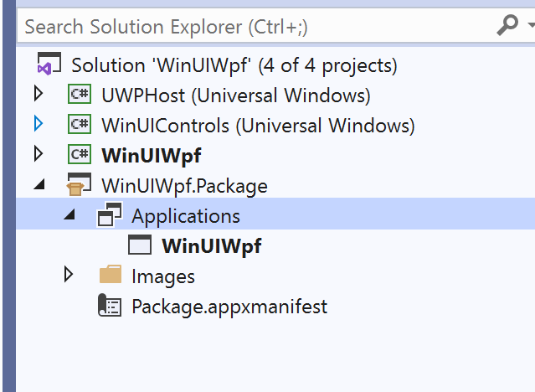The width and height of the screenshot is (535, 392).
Task: Expand the bold WinUIWpf project
Action: (38, 155)
